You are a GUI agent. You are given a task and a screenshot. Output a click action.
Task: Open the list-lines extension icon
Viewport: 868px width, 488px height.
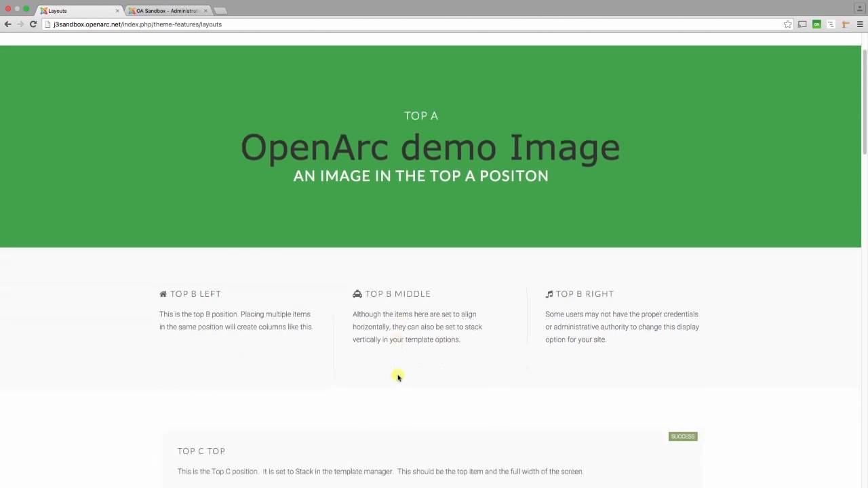831,24
